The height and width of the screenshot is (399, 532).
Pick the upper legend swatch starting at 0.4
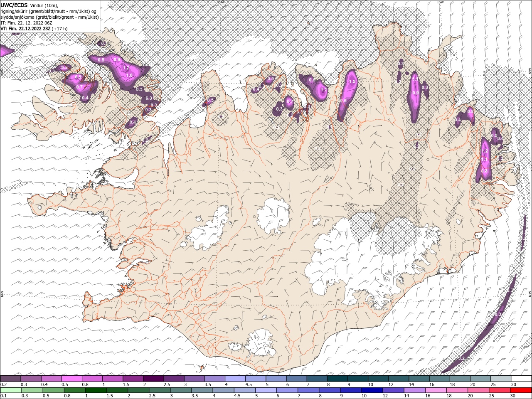click(52, 379)
